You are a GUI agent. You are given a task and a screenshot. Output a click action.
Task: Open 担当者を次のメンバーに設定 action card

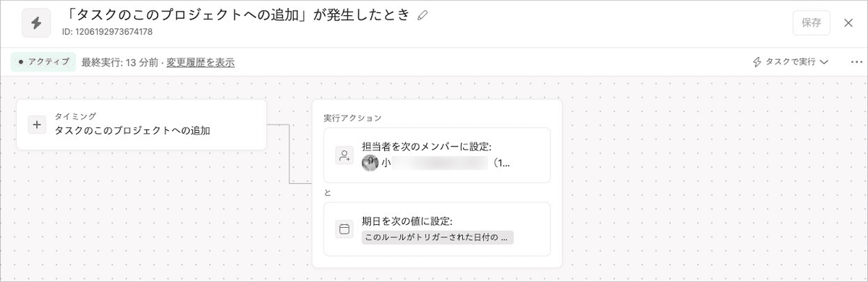coord(436,155)
